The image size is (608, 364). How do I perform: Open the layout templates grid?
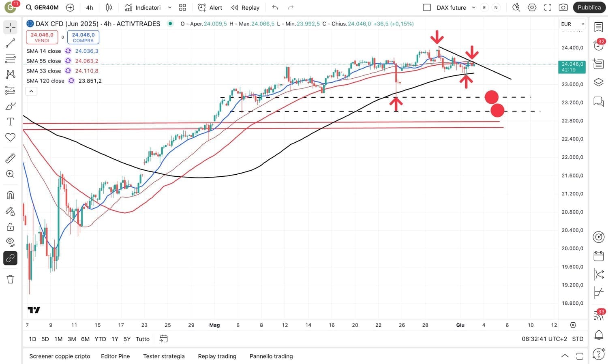point(182,7)
